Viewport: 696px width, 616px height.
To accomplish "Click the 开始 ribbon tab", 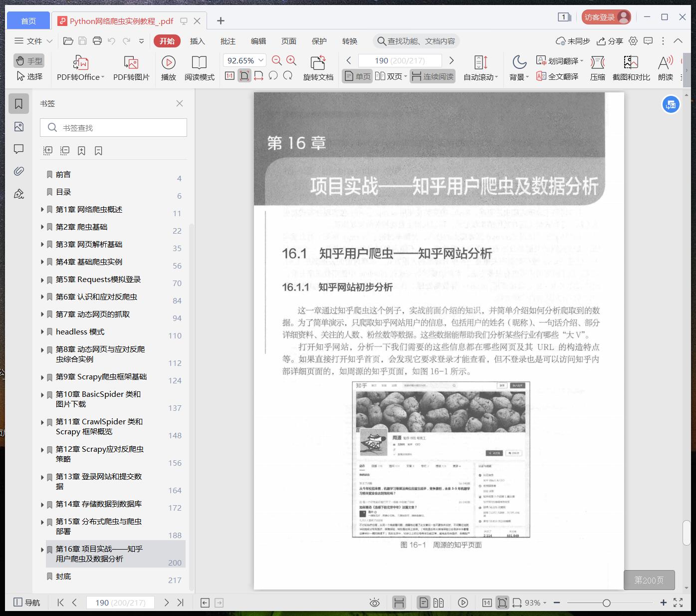I will 167,41.
